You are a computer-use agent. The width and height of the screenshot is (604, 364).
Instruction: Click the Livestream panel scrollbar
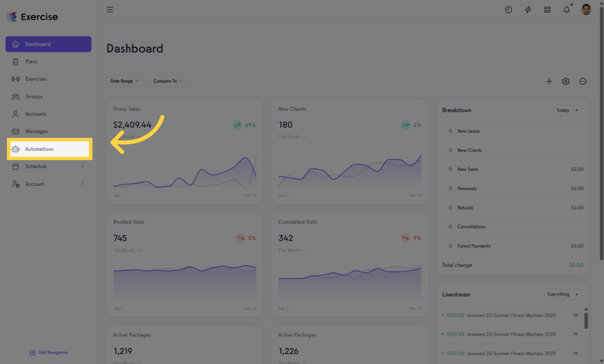586,320
